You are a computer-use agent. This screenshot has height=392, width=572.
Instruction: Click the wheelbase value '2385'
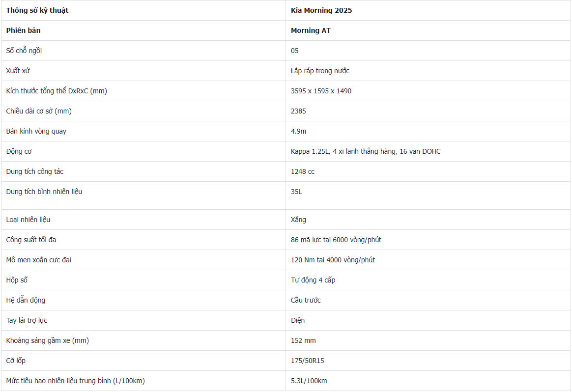click(x=298, y=111)
